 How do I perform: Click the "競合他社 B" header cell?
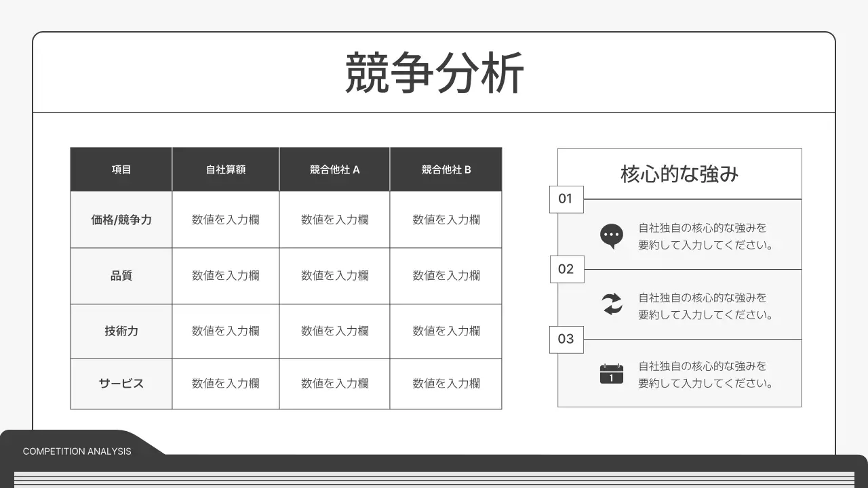(x=446, y=169)
